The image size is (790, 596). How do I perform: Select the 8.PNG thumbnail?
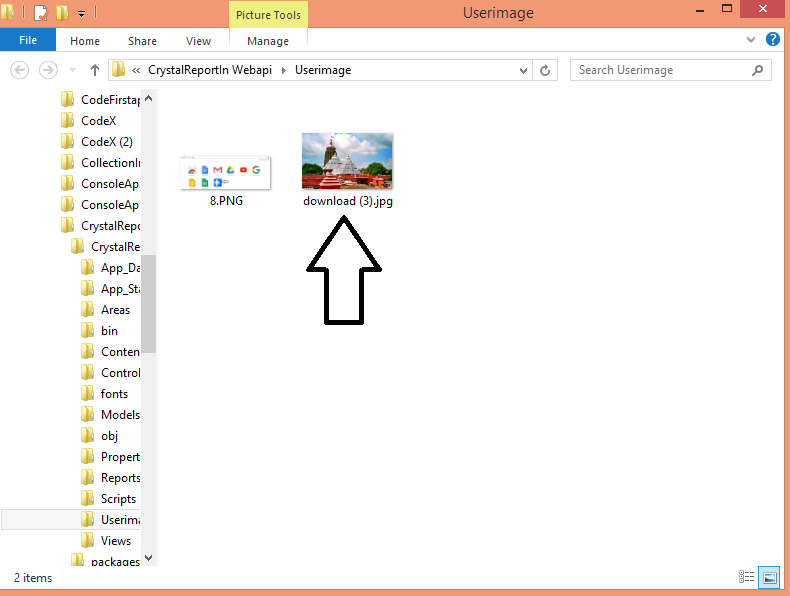click(225, 173)
